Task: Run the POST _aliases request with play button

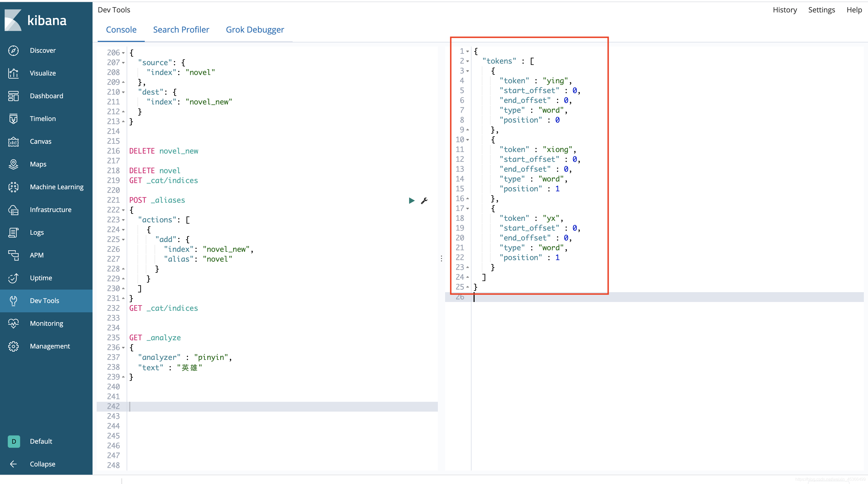Action: point(412,201)
